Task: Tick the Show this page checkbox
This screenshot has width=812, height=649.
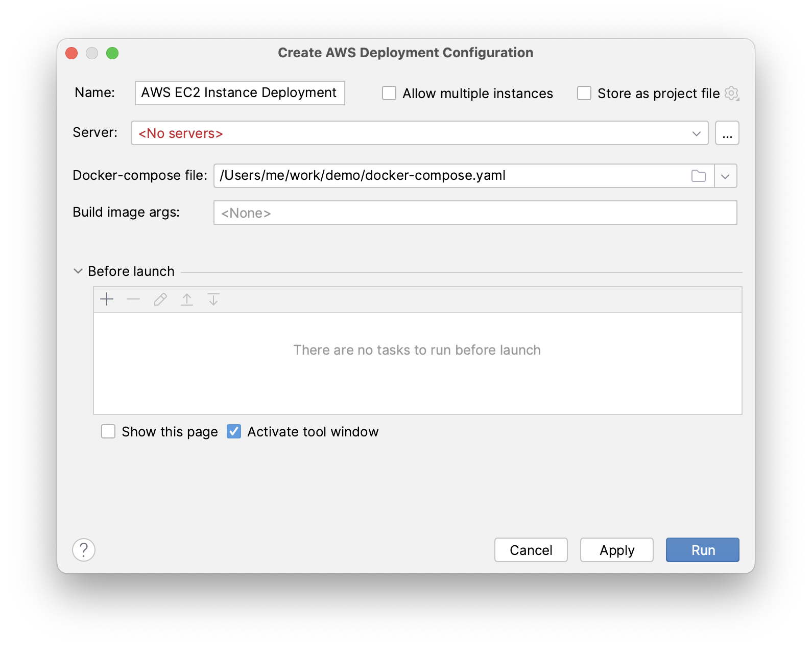Action: [x=108, y=432]
